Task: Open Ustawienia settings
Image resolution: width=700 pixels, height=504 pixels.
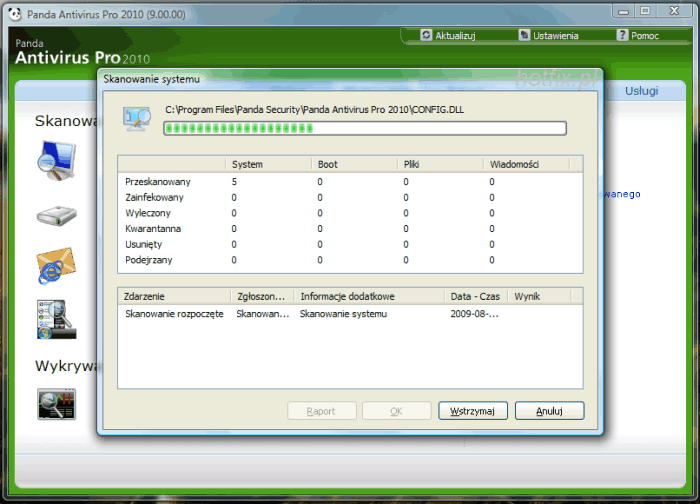Action: 548,35
